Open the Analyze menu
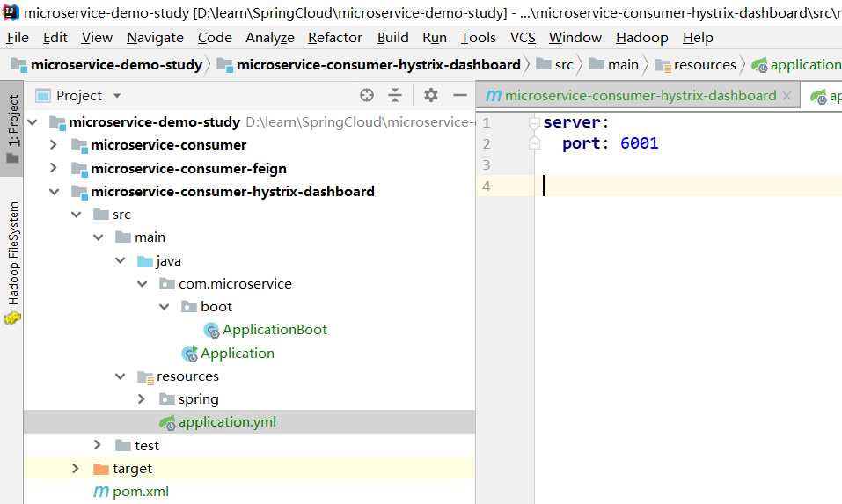Image resolution: width=842 pixels, height=504 pixels. coord(270,38)
